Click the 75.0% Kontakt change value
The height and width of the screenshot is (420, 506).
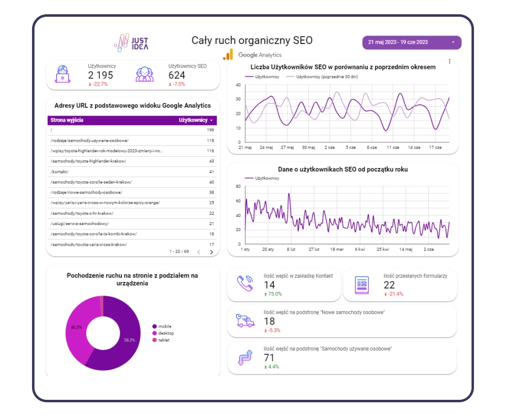[x=273, y=294]
